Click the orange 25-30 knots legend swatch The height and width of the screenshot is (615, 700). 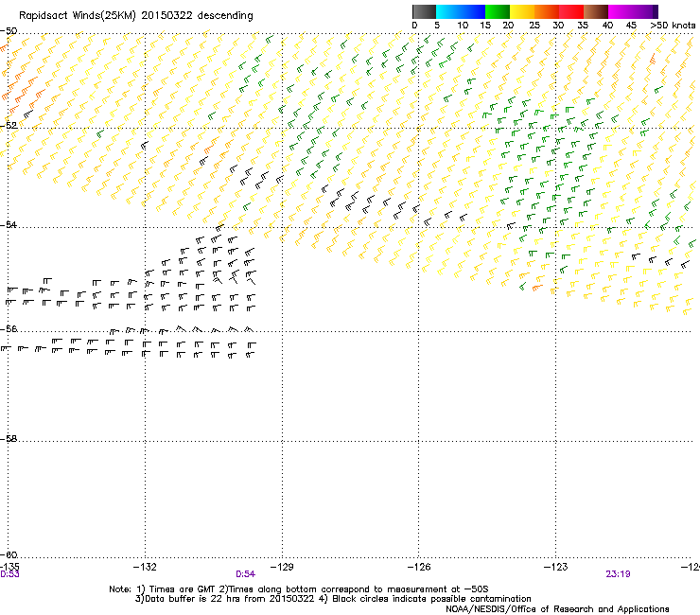click(547, 11)
